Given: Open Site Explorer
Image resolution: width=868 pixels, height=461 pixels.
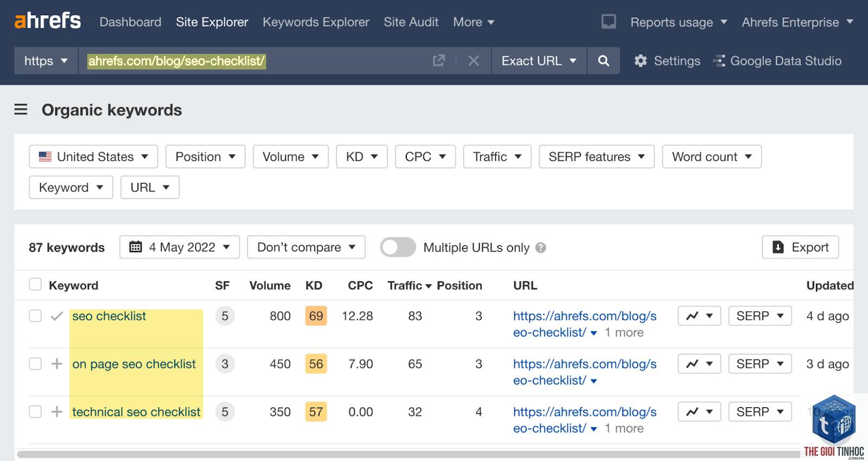Looking at the screenshot, I should (x=212, y=22).
